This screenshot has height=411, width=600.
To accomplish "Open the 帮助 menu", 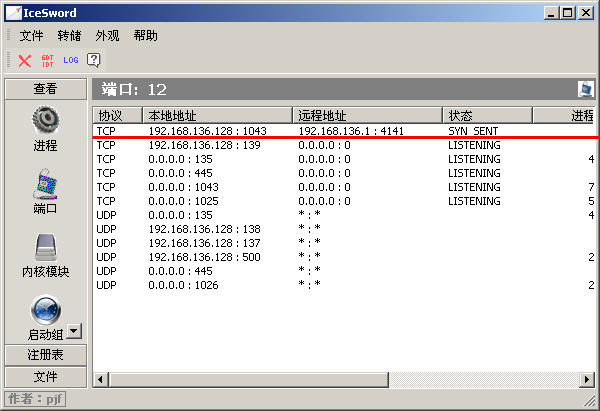I will [145, 36].
